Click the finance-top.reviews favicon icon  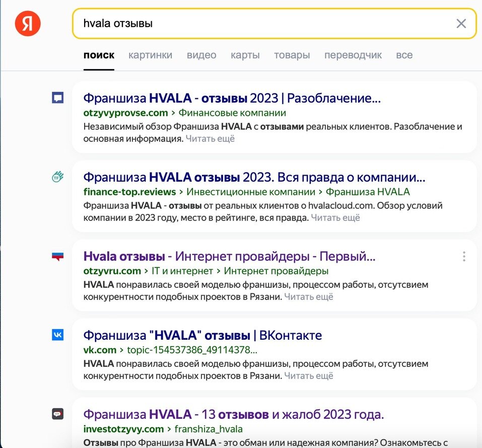pos(57,177)
